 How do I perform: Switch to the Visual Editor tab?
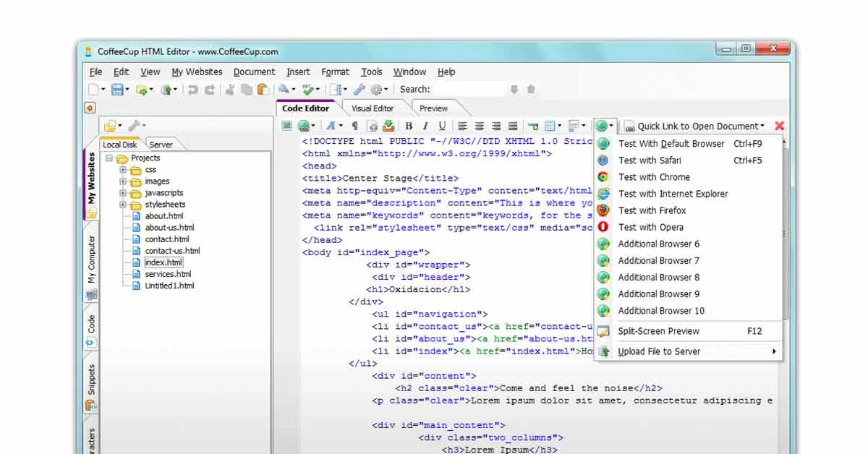point(373,108)
